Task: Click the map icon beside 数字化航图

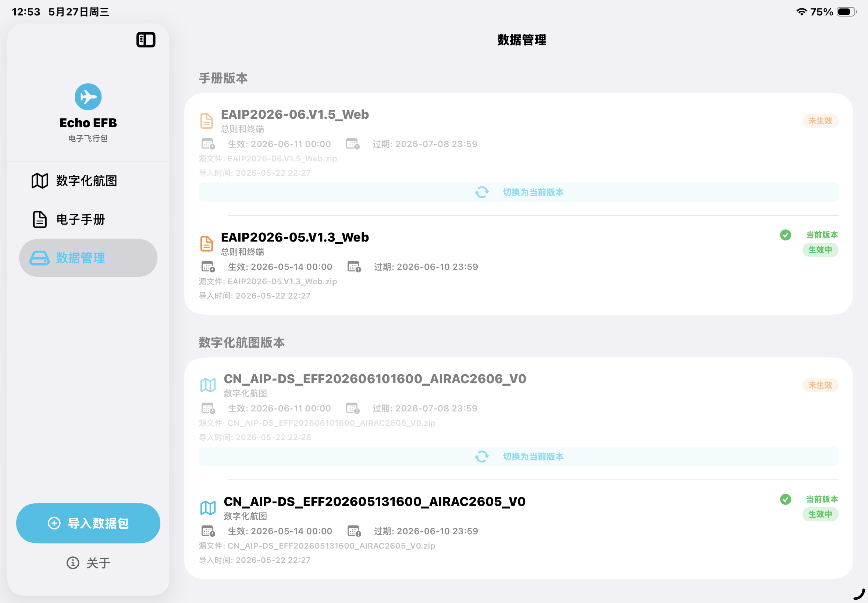Action: (40, 181)
